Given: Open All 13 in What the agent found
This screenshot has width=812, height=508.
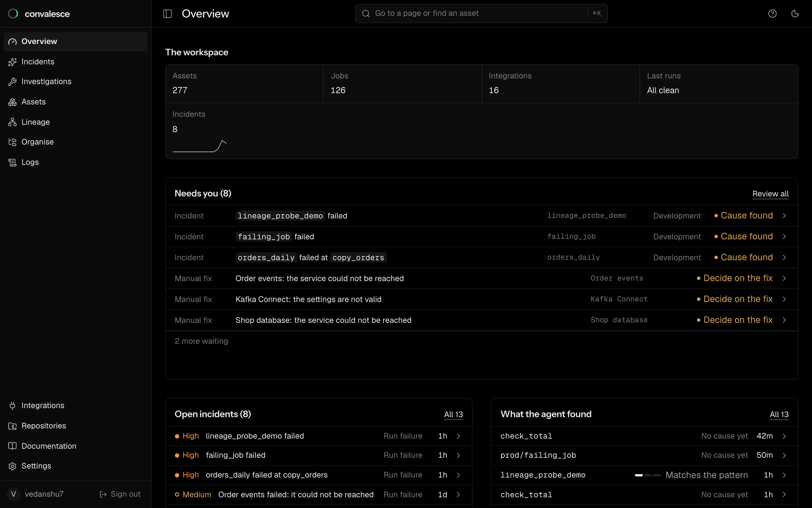Looking at the screenshot, I should (779, 414).
